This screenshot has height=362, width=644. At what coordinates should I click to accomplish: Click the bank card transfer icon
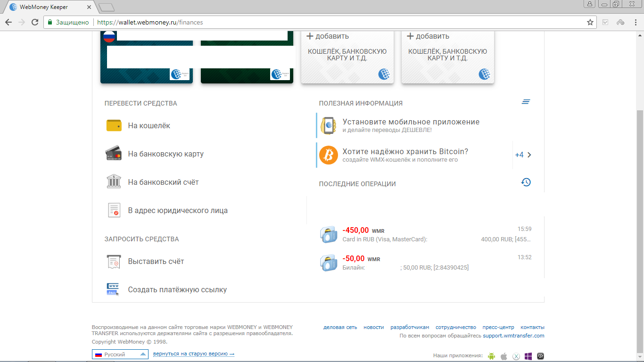click(x=114, y=154)
